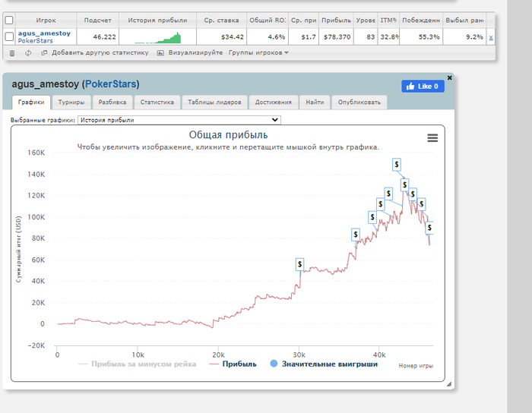Click the dollar marker near game 30k
The image size is (532, 413).
coord(299,264)
